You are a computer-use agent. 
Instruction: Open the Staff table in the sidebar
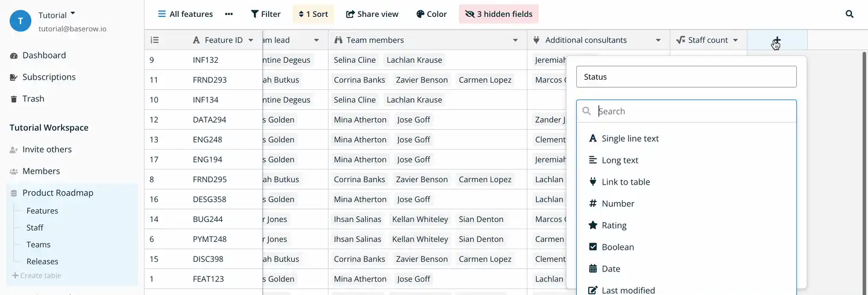(35, 227)
